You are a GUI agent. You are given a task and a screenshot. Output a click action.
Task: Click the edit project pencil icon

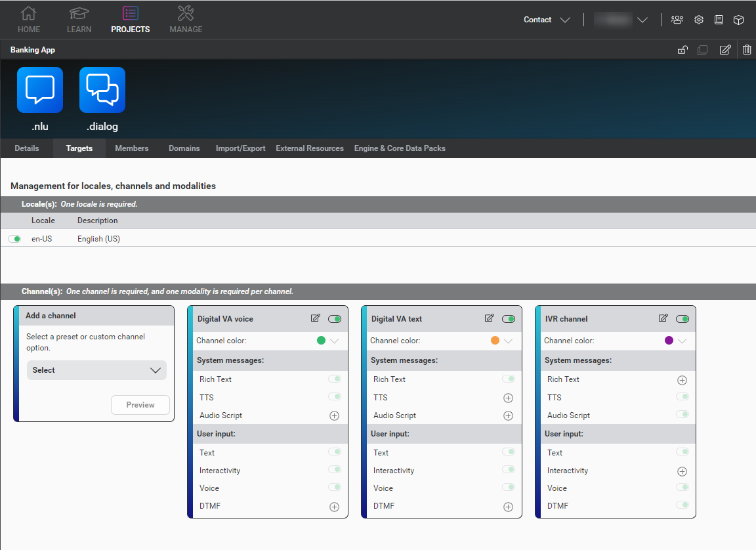(725, 50)
